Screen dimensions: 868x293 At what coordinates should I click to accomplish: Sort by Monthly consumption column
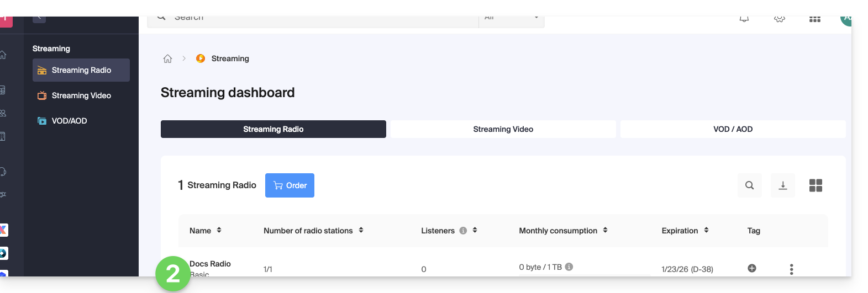pos(605,230)
